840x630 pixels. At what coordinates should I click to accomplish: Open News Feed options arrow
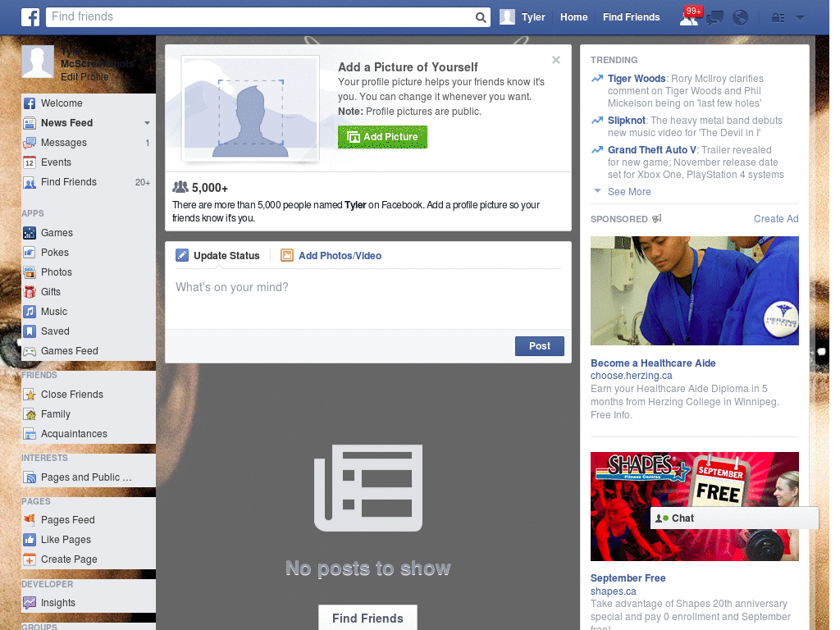[x=147, y=123]
